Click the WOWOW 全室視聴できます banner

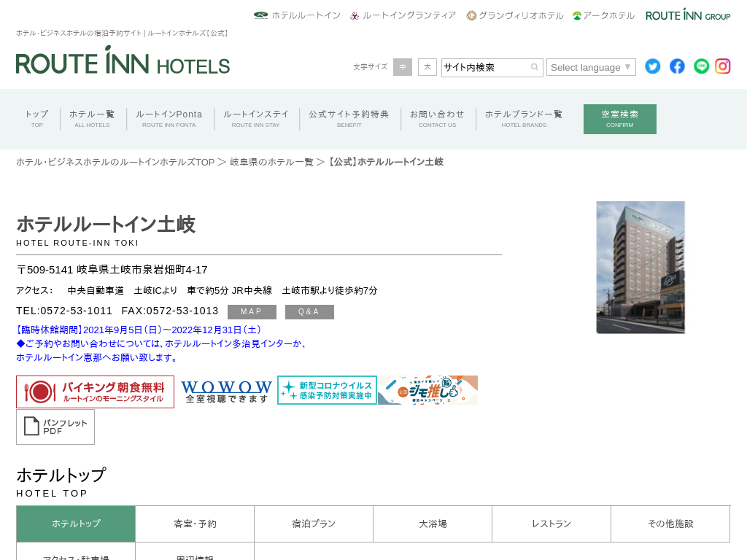coord(226,391)
